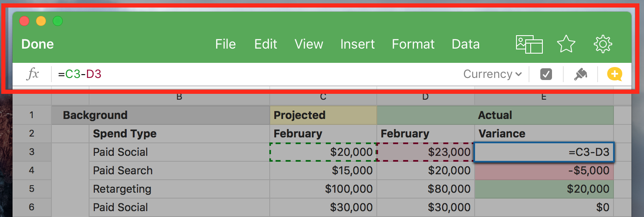The width and height of the screenshot is (644, 217).
Task: Click the star favorites icon
Action: coord(566,44)
